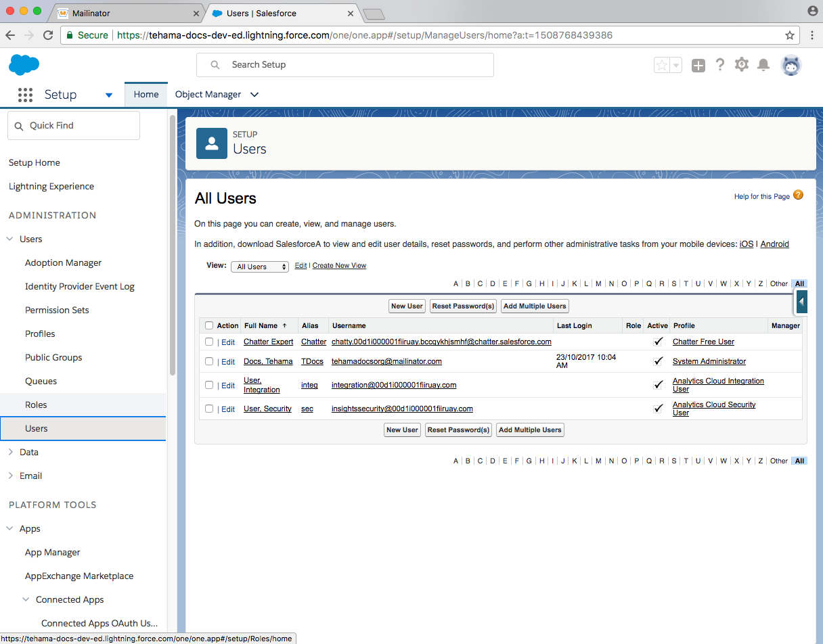Click the orange Help for this Page icon
The image size is (823, 644).
[798, 195]
